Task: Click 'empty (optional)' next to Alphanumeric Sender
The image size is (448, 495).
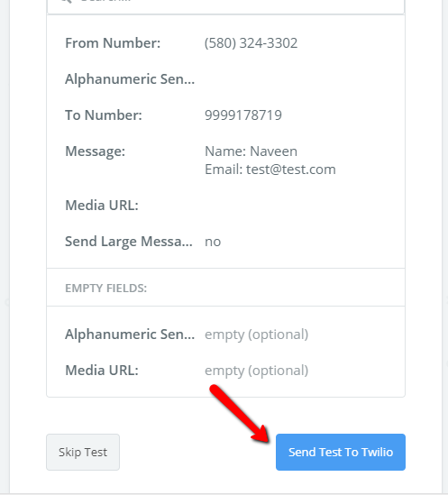Action: (256, 335)
